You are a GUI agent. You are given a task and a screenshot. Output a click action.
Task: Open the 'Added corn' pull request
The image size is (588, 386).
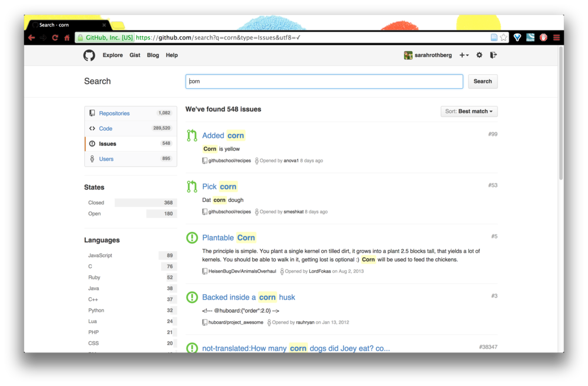[223, 135]
